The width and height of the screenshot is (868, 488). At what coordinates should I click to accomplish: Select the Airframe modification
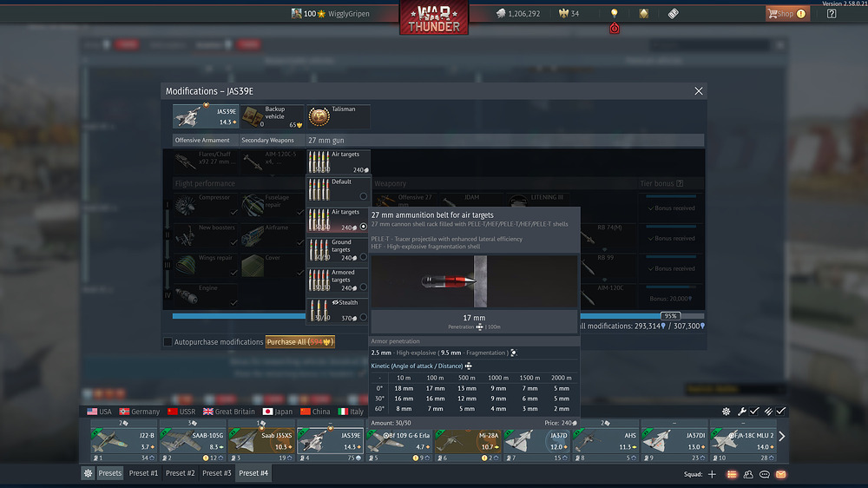coord(273,235)
